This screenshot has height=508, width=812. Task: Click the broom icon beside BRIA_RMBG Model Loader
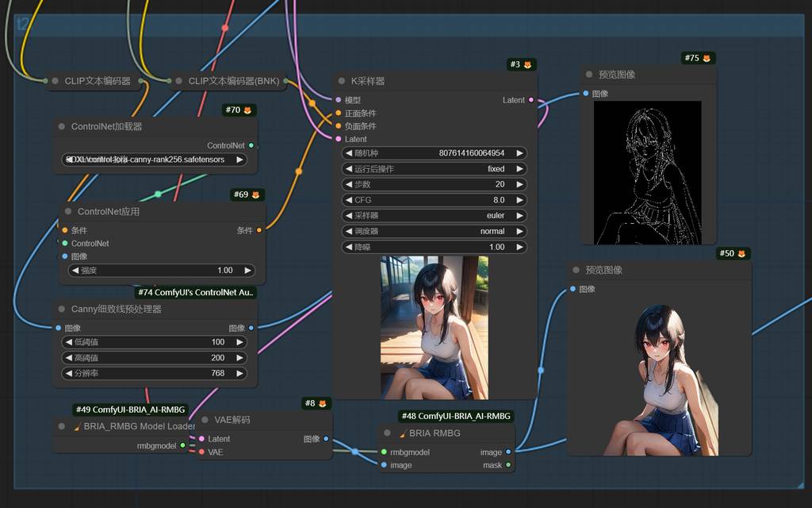tap(77, 426)
